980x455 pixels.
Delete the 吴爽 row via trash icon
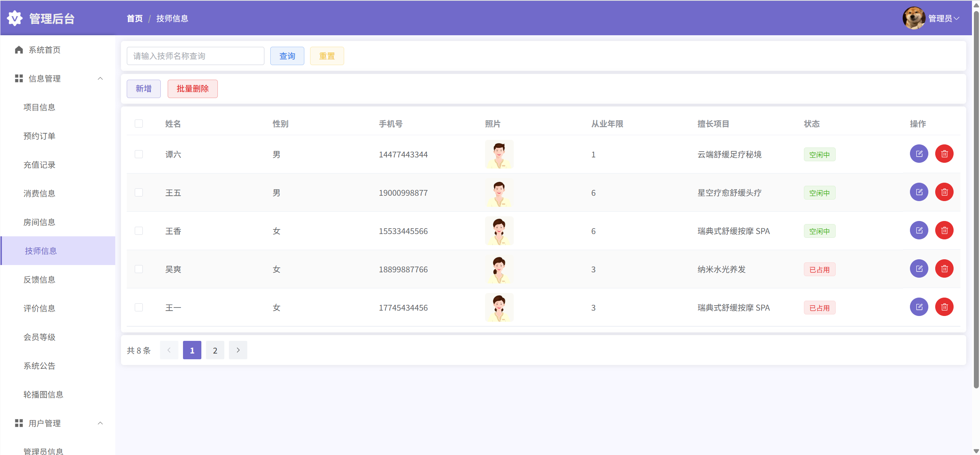[x=944, y=269]
